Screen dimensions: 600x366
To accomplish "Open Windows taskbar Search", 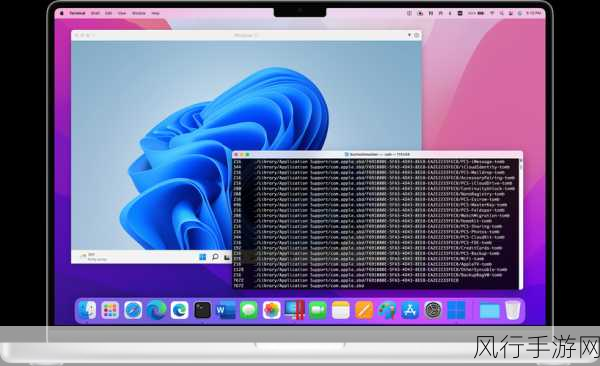I will (215, 257).
